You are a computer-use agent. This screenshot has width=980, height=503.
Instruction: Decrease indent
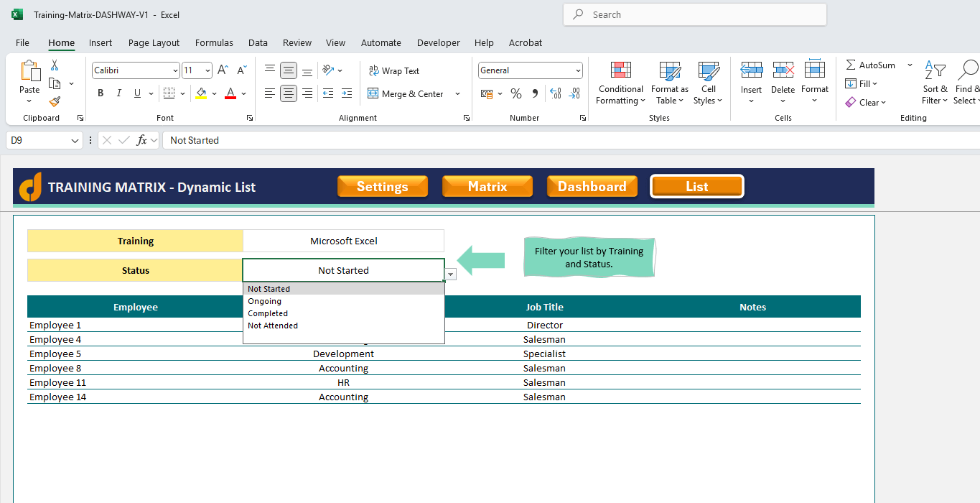[x=328, y=93]
